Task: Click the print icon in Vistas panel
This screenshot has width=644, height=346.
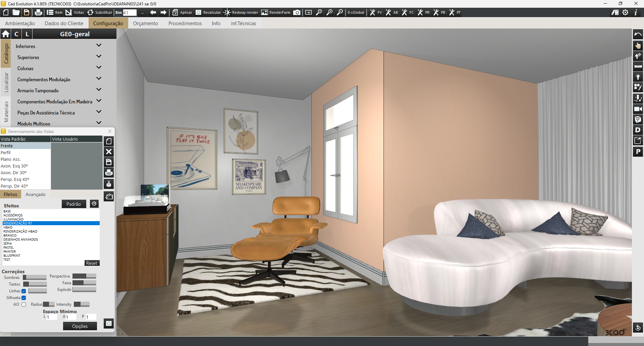Action: pos(109,173)
